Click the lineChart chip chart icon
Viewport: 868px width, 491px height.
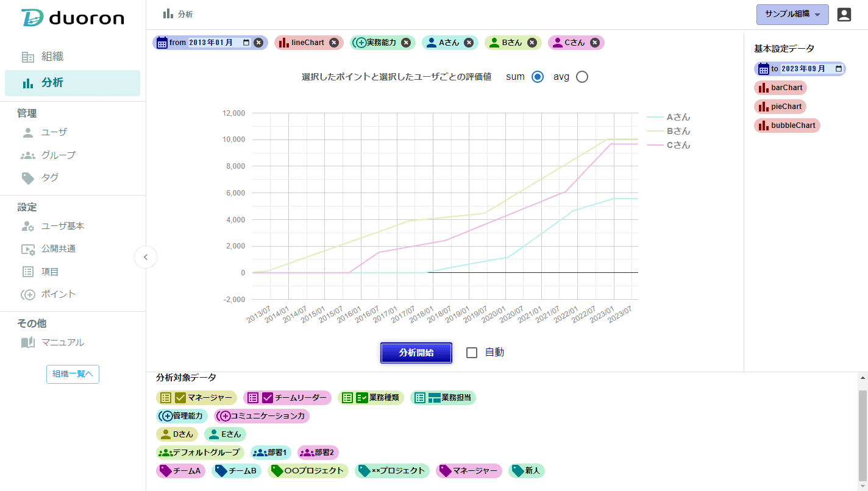pos(283,43)
